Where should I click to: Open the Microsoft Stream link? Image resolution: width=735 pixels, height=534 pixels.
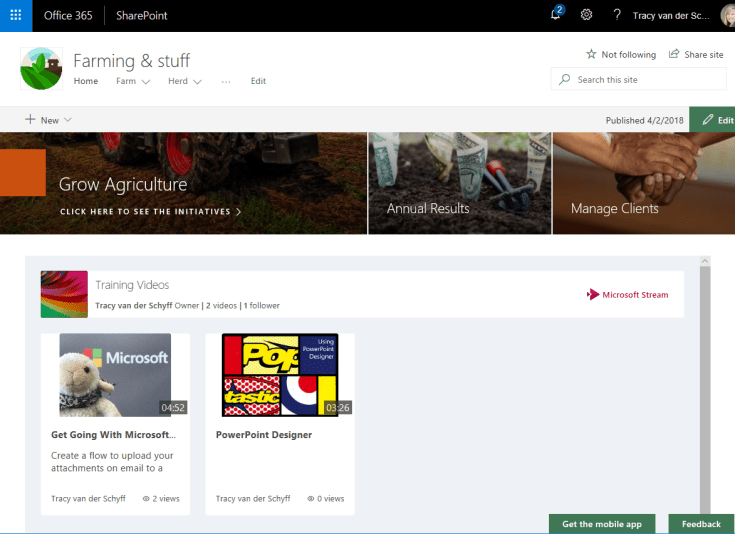628,295
